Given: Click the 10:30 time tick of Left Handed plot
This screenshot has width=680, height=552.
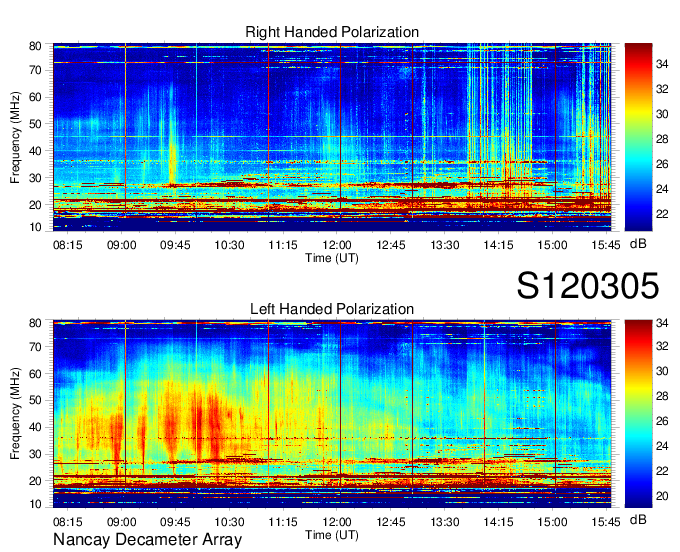Looking at the screenshot, I should pyautogui.click(x=229, y=522).
